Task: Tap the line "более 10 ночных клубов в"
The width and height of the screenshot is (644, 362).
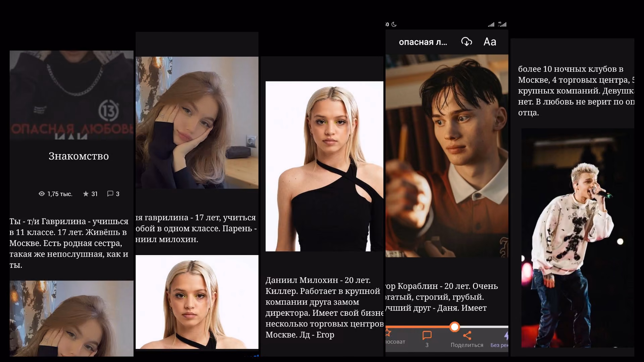Action: click(x=571, y=69)
